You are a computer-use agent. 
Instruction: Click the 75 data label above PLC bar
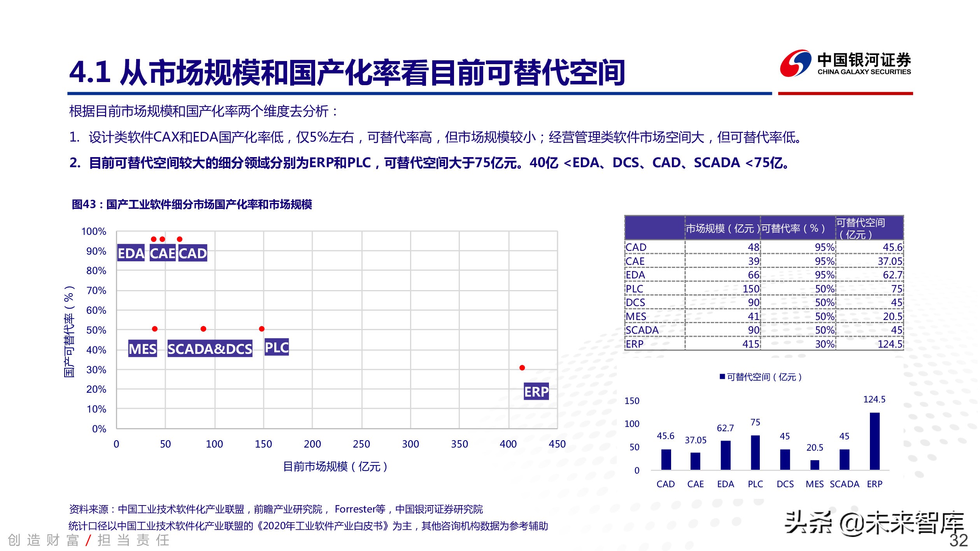pyautogui.click(x=755, y=422)
